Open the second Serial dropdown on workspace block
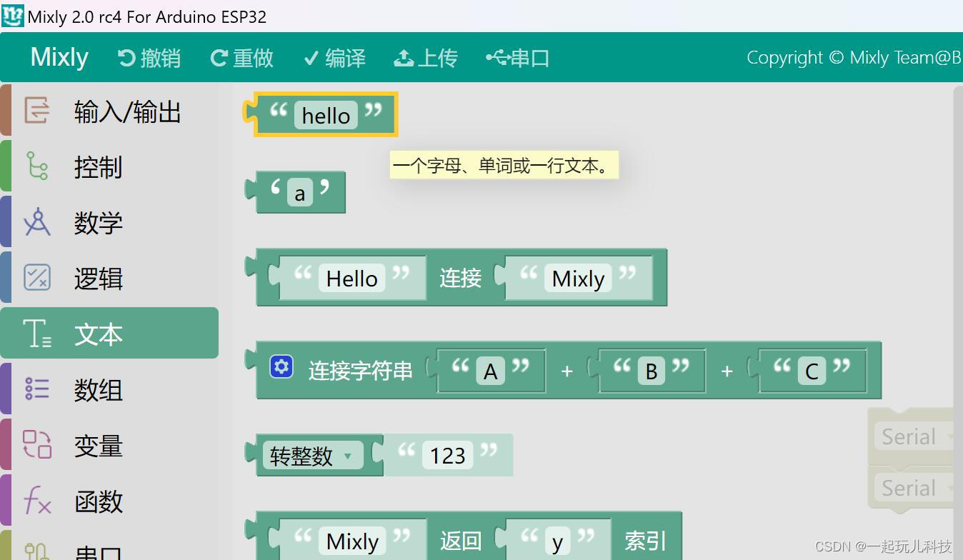Image resolution: width=963 pixels, height=560 pixels. 914,488
